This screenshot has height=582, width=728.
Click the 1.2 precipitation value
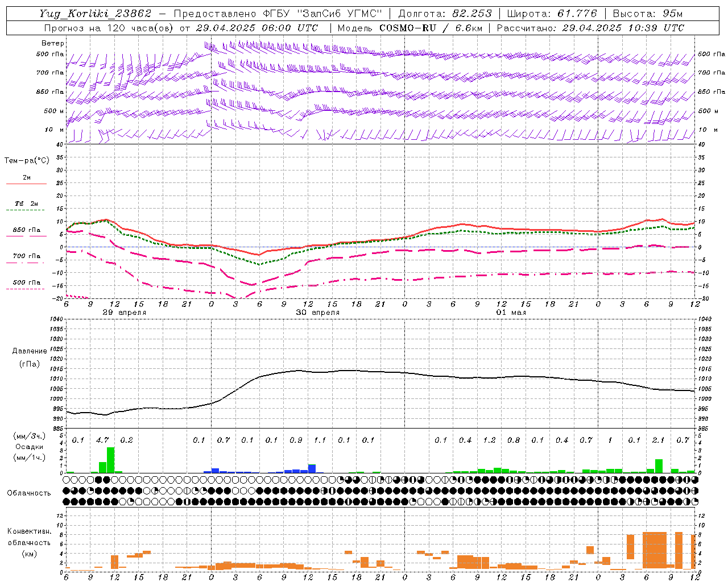tap(489, 440)
